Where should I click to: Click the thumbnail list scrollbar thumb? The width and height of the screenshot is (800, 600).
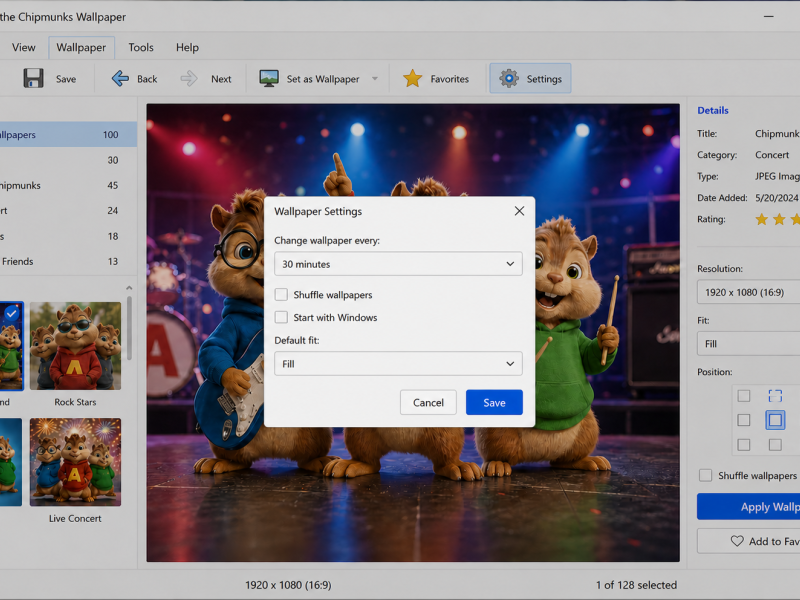click(x=129, y=327)
